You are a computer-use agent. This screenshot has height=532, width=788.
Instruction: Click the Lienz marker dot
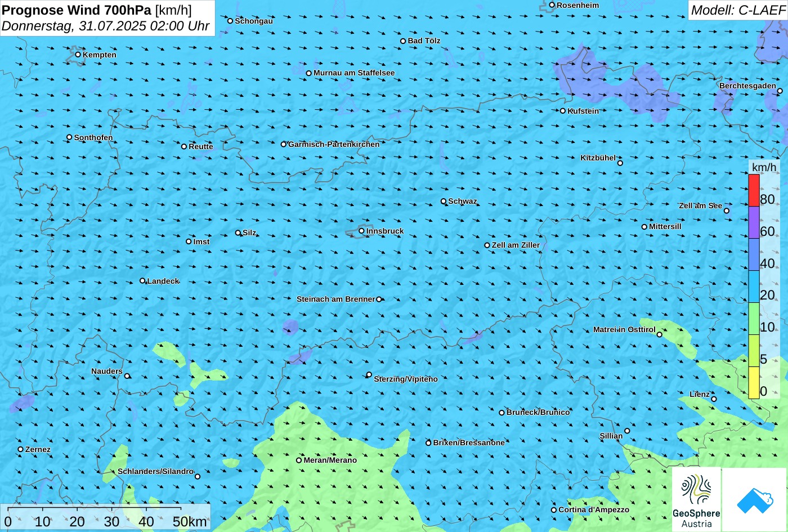[714, 399]
